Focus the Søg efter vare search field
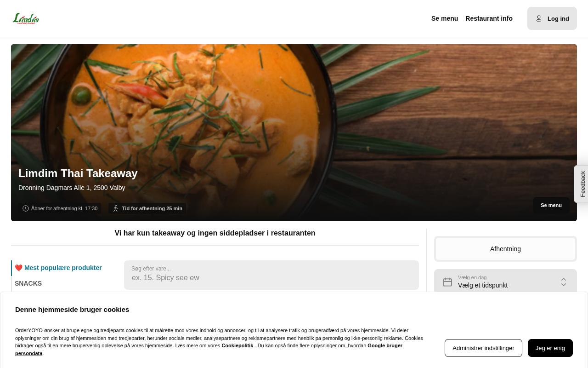 point(271,275)
